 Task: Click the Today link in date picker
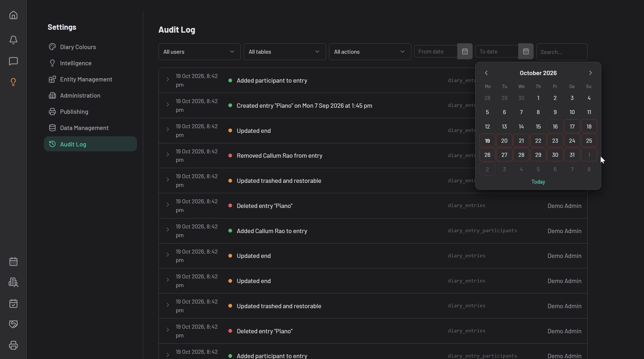click(x=538, y=182)
